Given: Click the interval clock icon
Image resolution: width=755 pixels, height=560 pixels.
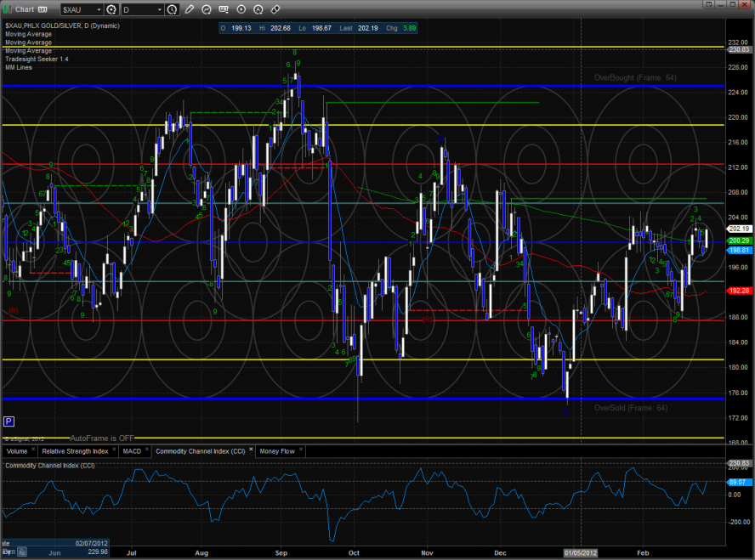Looking at the screenshot, I should [x=172, y=9].
